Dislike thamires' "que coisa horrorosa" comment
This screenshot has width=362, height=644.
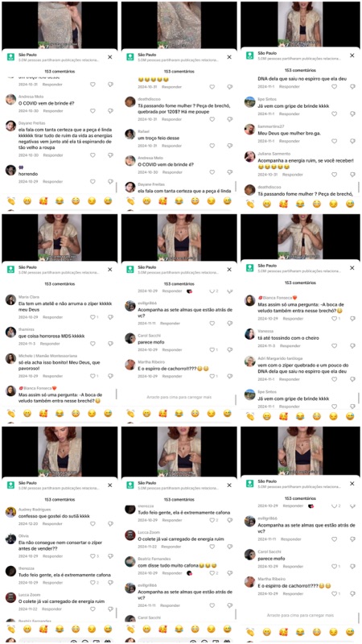[x=110, y=344]
